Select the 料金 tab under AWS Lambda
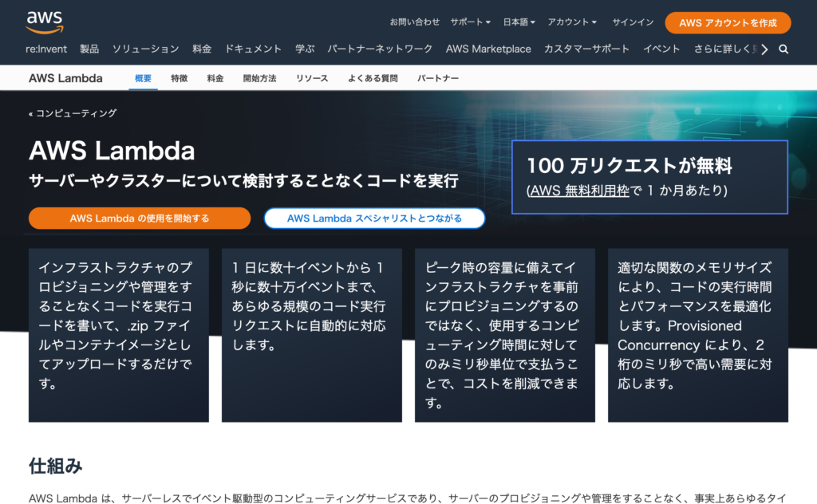817x504 pixels. coord(215,78)
